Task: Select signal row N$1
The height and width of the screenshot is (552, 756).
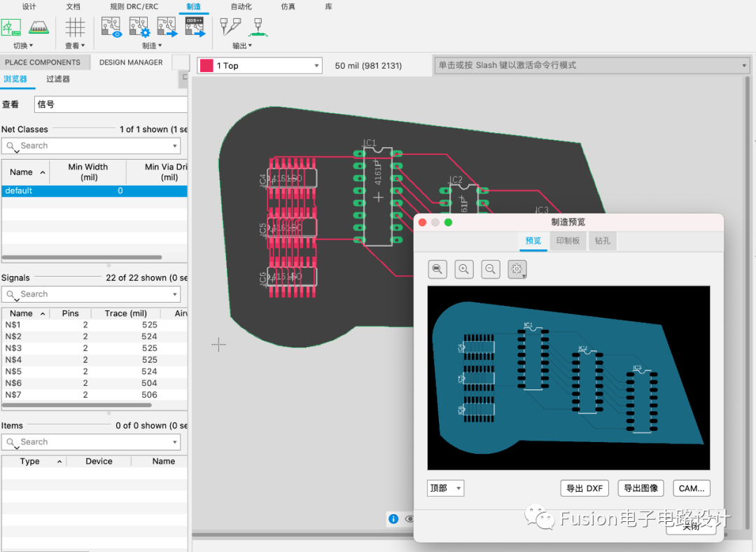Action: [94, 325]
